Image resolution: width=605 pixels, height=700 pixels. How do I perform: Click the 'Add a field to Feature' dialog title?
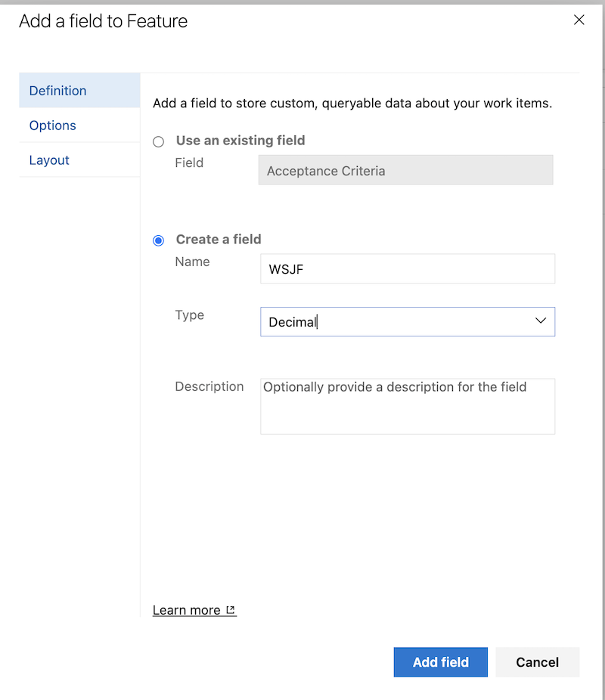click(103, 21)
